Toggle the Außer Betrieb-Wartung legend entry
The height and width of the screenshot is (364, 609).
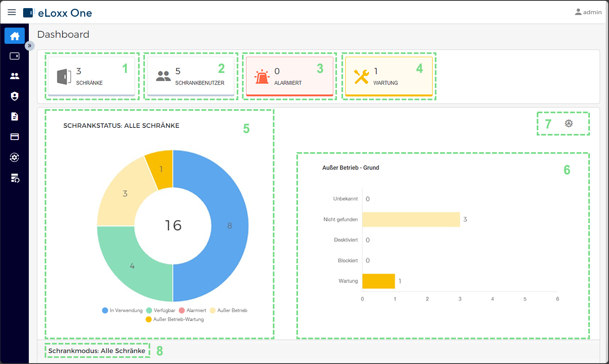point(175,319)
